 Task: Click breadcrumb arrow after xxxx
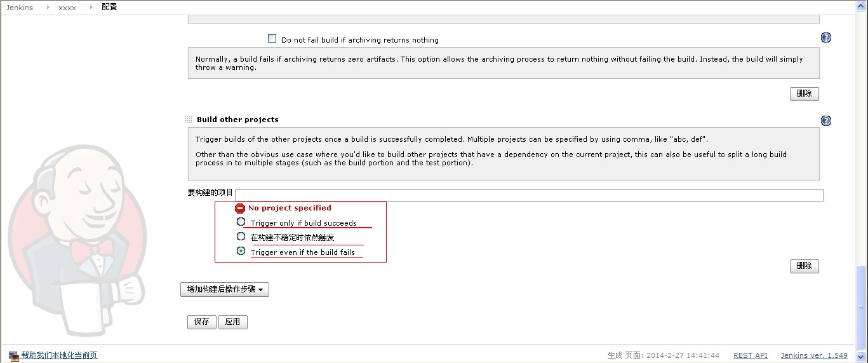tap(90, 7)
